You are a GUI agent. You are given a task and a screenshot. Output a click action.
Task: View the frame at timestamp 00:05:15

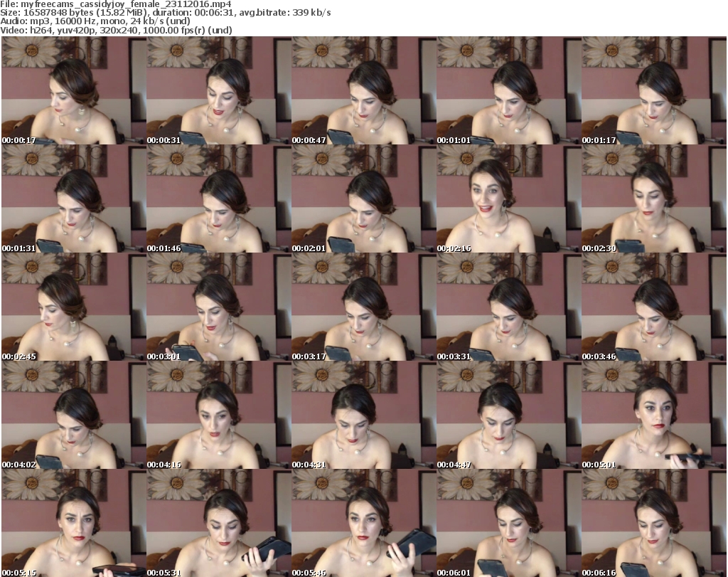point(74,523)
